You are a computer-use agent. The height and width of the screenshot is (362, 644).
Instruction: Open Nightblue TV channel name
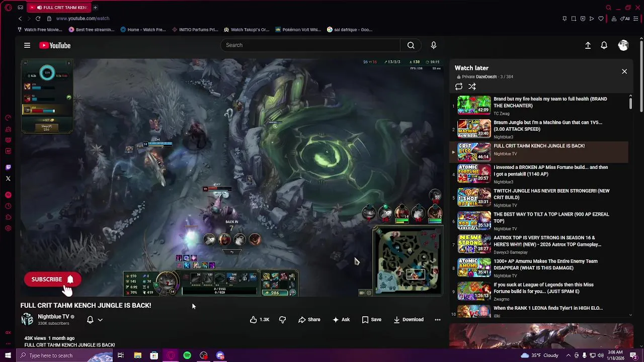[x=53, y=317]
